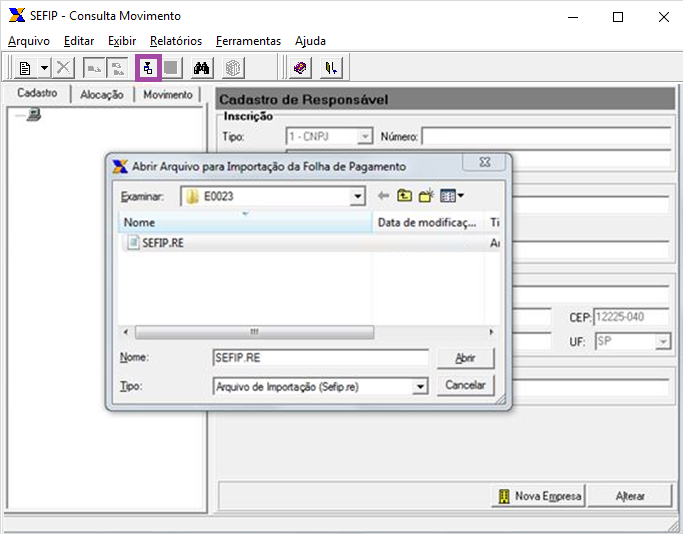
Task: Click the Up one level folder icon
Action: pyautogui.click(x=405, y=196)
